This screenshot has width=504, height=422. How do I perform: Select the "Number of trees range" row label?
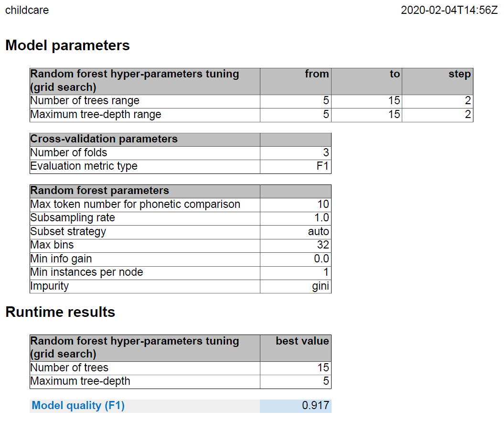pos(85,101)
